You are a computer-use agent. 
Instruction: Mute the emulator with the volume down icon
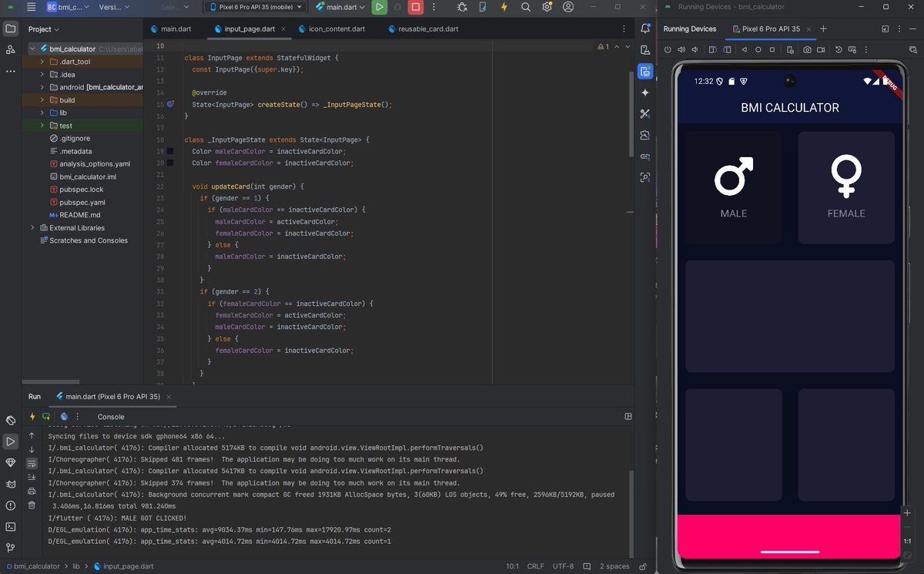(x=695, y=49)
